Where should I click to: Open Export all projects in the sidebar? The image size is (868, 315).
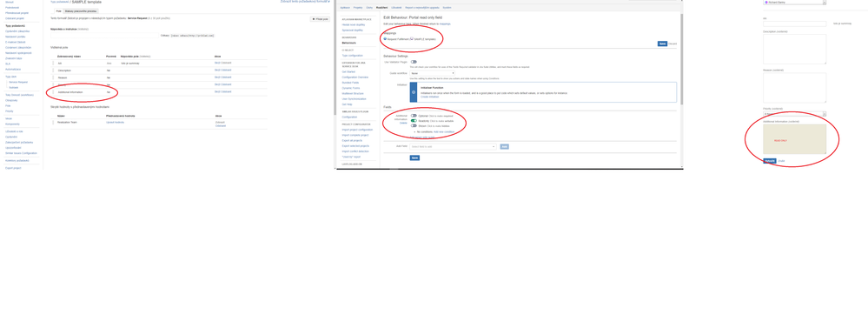[x=352, y=140]
